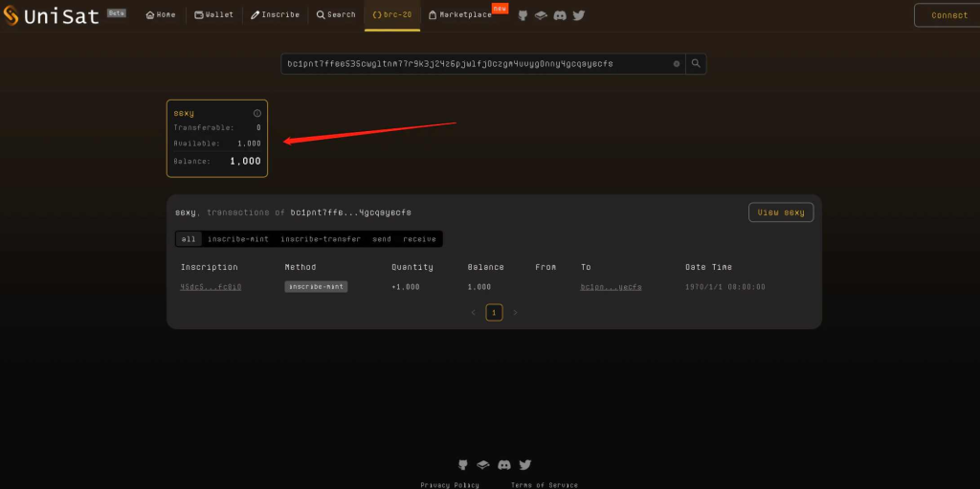
Task: Click the View sexy button
Action: (781, 212)
